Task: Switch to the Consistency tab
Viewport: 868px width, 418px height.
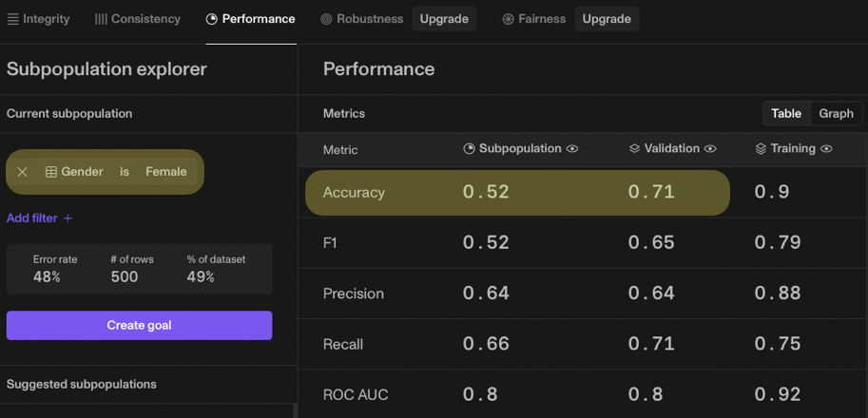Action: 138,19
